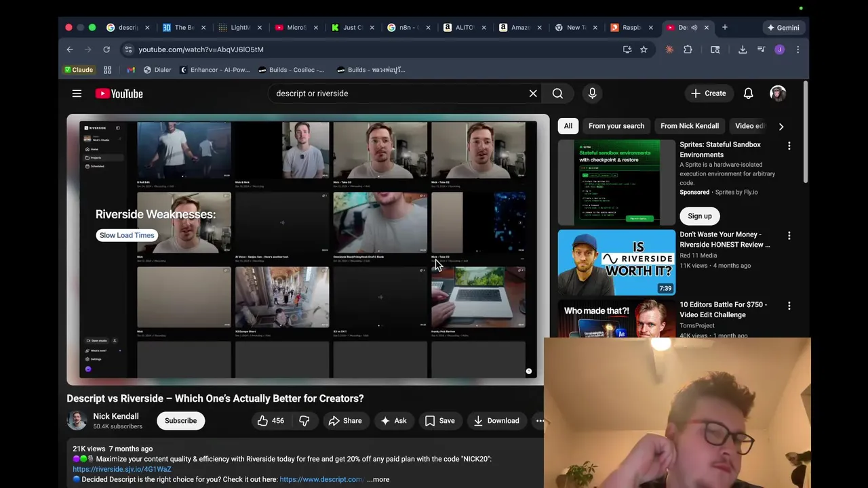Image resolution: width=868 pixels, height=488 pixels.
Task: Switch to the Raspb browser tab
Action: 631,28
